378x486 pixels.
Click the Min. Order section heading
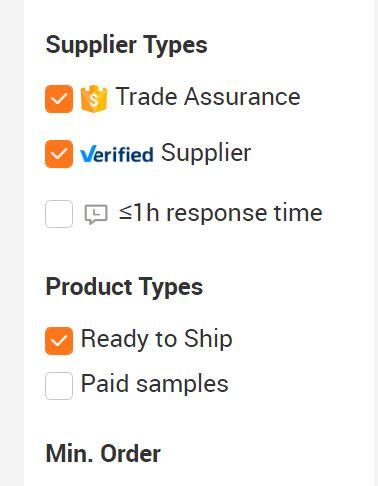tap(103, 454)
